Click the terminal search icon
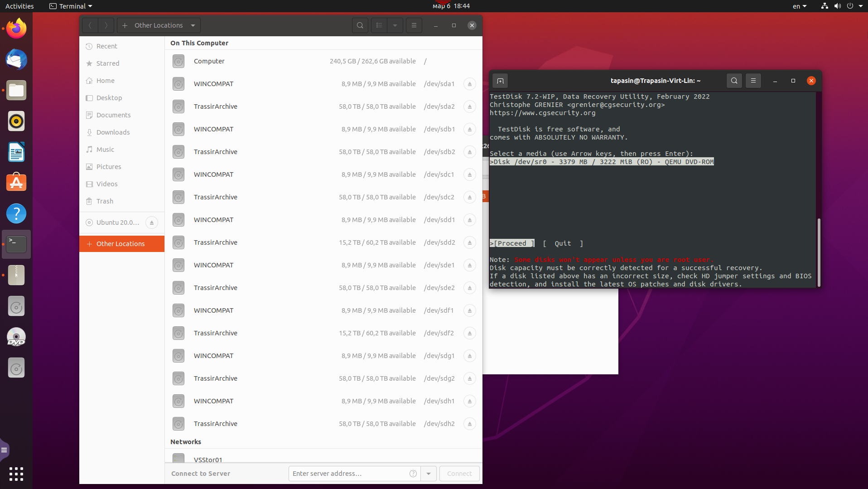868x489 pixels. (734, 81)
